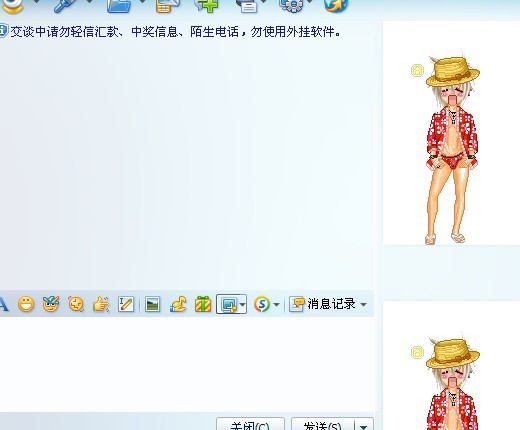520x430 pixels.
Task: Click in the message input box
Action: (187, 363)
